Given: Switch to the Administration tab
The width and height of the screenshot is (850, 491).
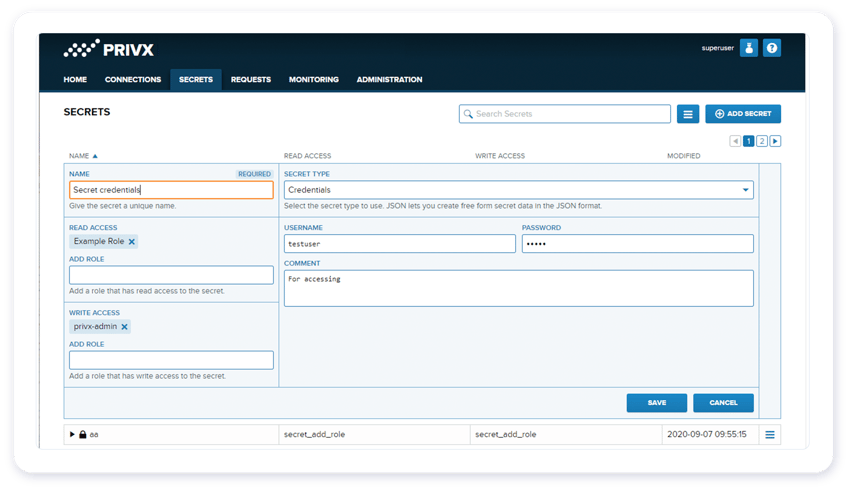Looking at the screenshot, I should [389, 80].
